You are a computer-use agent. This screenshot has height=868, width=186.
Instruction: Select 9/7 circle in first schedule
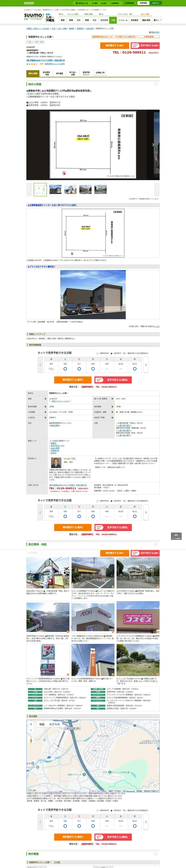click(79, 369)
